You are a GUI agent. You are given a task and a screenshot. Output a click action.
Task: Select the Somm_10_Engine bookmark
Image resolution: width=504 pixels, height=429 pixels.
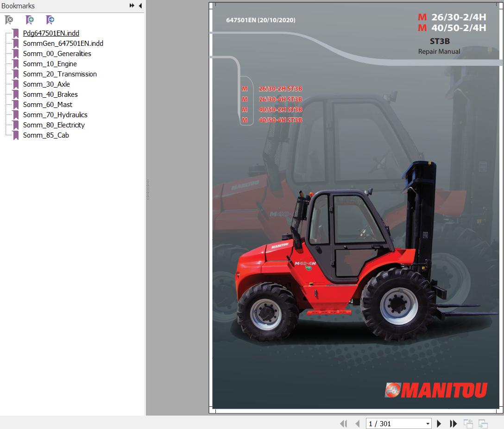[50, 63]
